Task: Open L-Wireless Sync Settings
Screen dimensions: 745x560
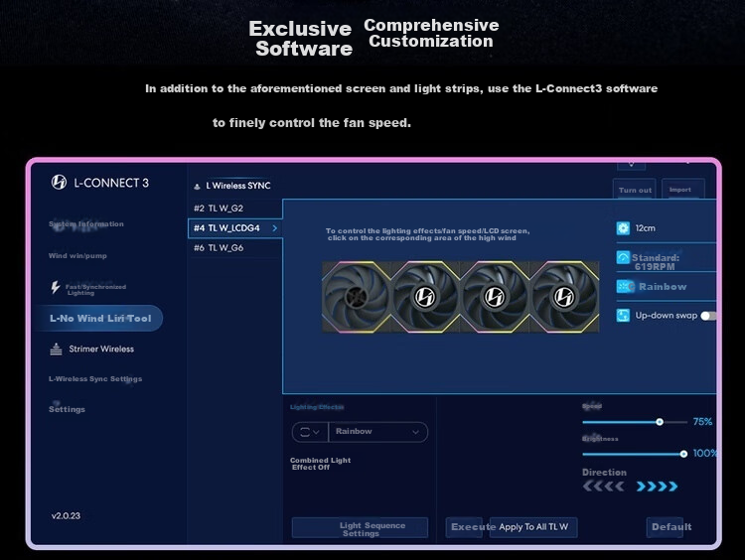Action: [x=95, y=379]
